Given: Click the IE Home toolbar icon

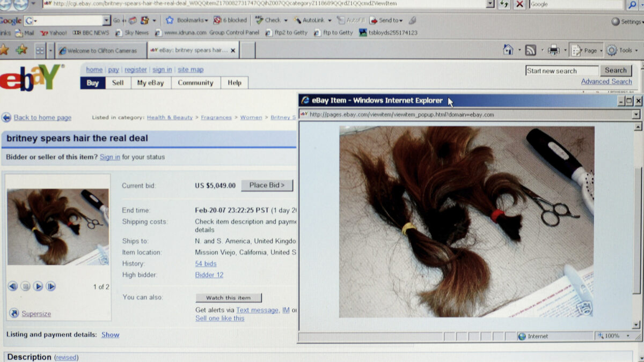Looking at the screenshot, I should 508,50.
